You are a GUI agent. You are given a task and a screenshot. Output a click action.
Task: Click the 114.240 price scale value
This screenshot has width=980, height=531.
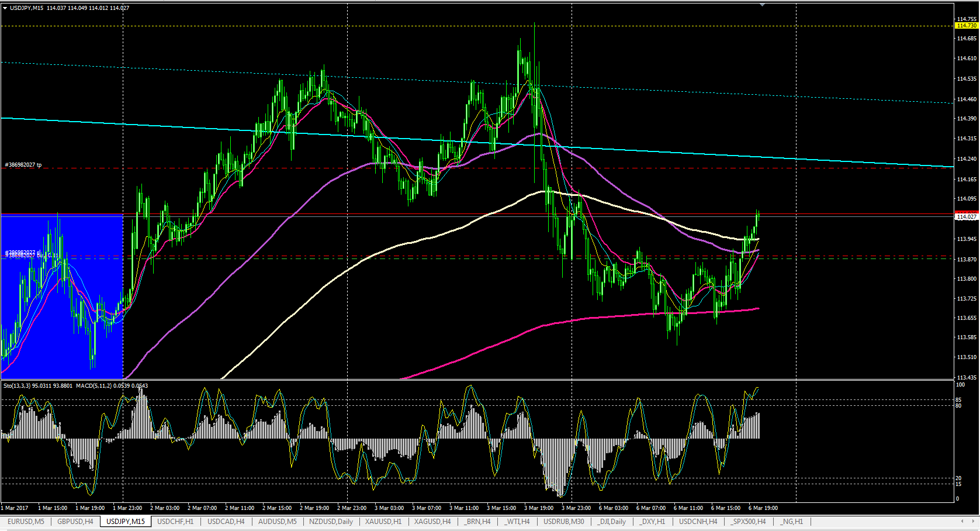point(967,159)
